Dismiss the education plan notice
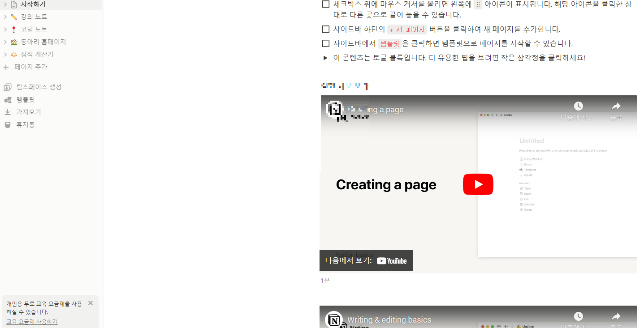Image resolution: width=644 pixels, height=328 pixels. coord(91,303)
